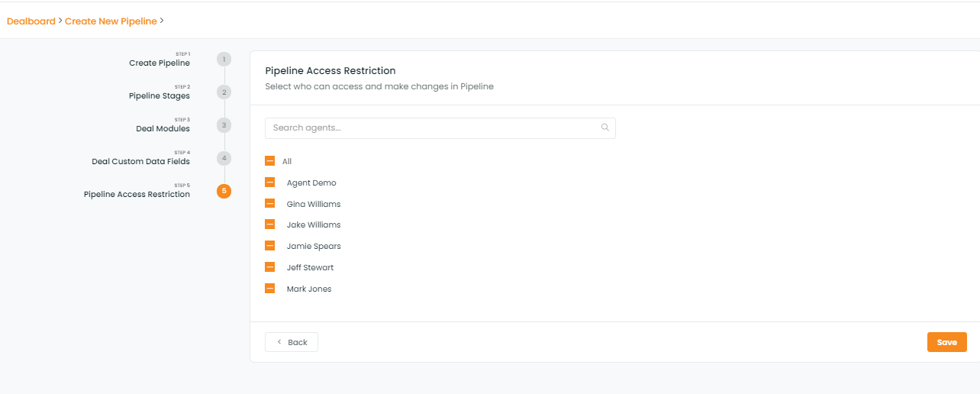Viewport: 980px width, 394px height.
Task: Click the All label text
Action: pos(287,161)
